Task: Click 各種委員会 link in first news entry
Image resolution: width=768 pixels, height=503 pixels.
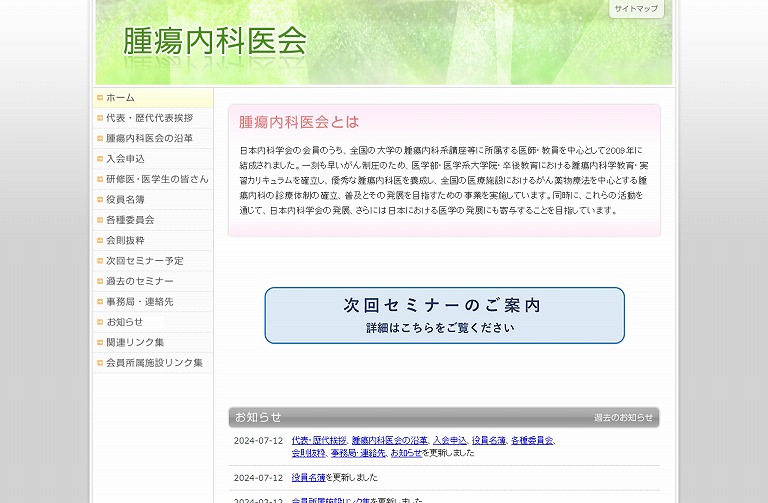Action: tap(531, 440)
